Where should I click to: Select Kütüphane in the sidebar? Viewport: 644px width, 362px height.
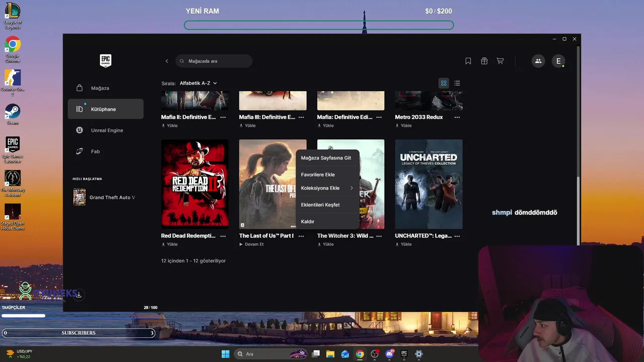click(106, 109)
